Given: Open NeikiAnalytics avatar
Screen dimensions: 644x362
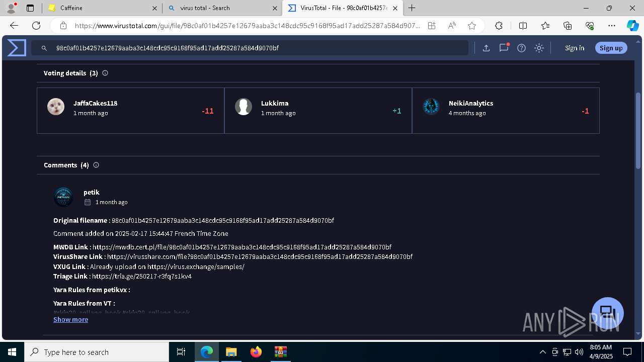Looking at the screenshot, I should tap(431, 107).
